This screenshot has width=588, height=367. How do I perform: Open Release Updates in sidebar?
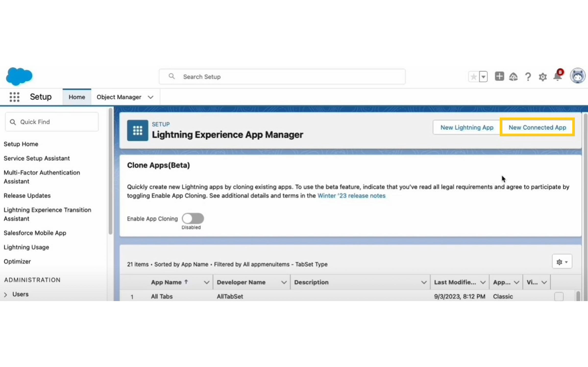coord(27,196)
